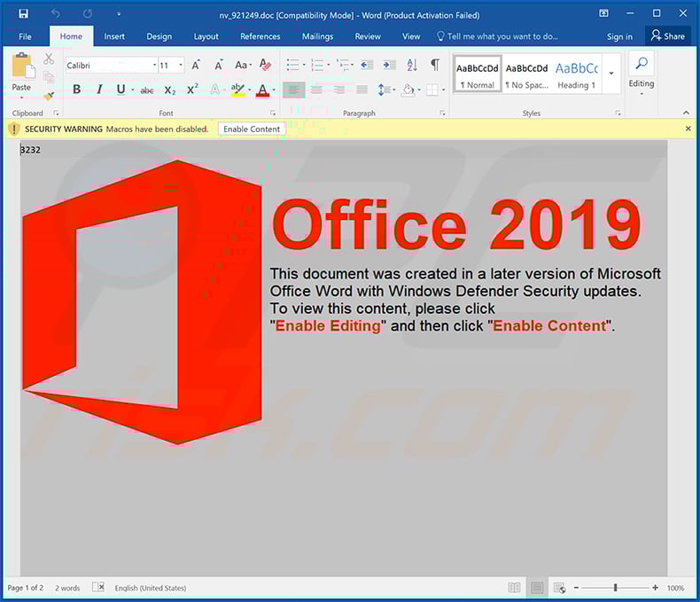Decrease the paragraph indent
Viewport: 700px width, 602px height.
pyautogui.click(x=367, y=66)
